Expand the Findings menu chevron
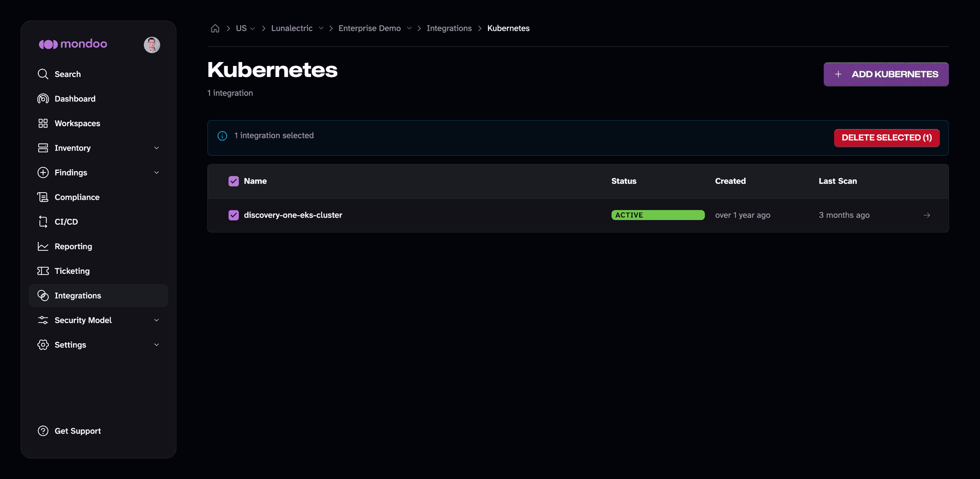Viewport: 980px width, 479px height. (x=156, y=173)
